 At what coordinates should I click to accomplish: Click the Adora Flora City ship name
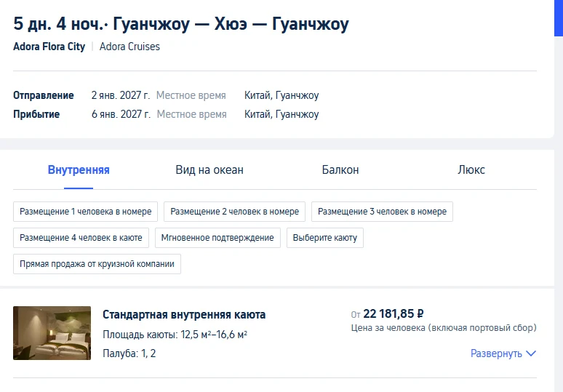click(x=49, y=47)
